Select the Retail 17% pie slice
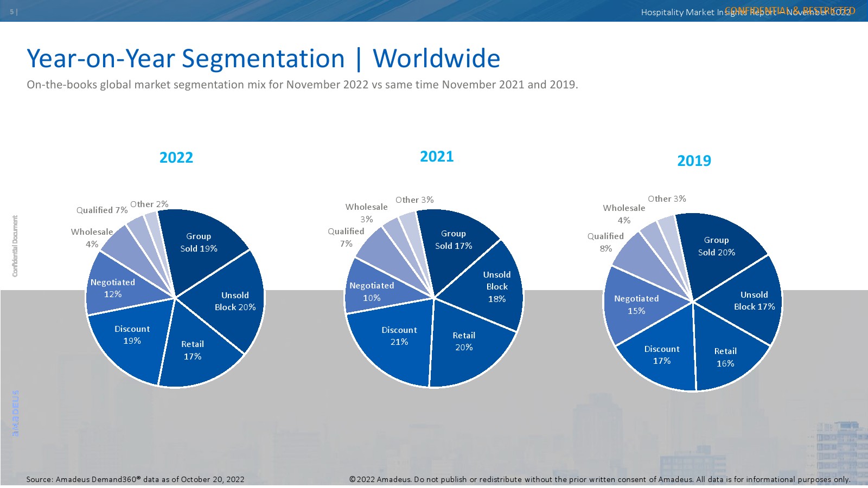The height and width of the screenshot is (488, 868). [x=193, y=350]
